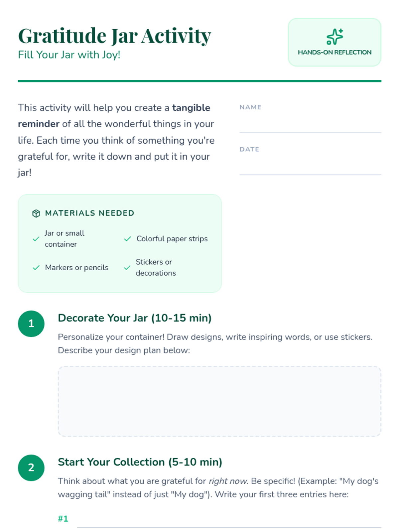The image size is (399, 532).
Task: Click the green #1 entry label
Action: pos(63,519)
